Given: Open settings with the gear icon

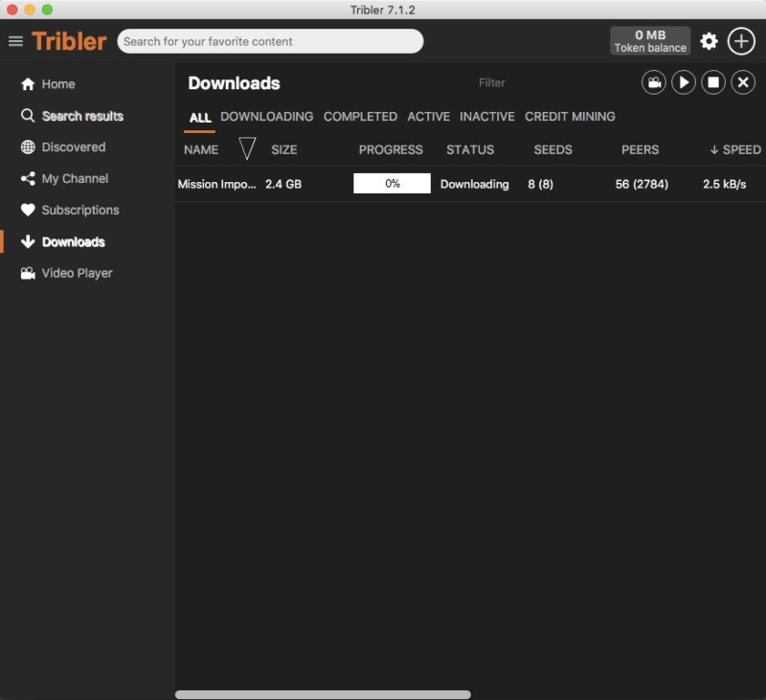Looking at the screenshot, I should [x=709, y=41].
